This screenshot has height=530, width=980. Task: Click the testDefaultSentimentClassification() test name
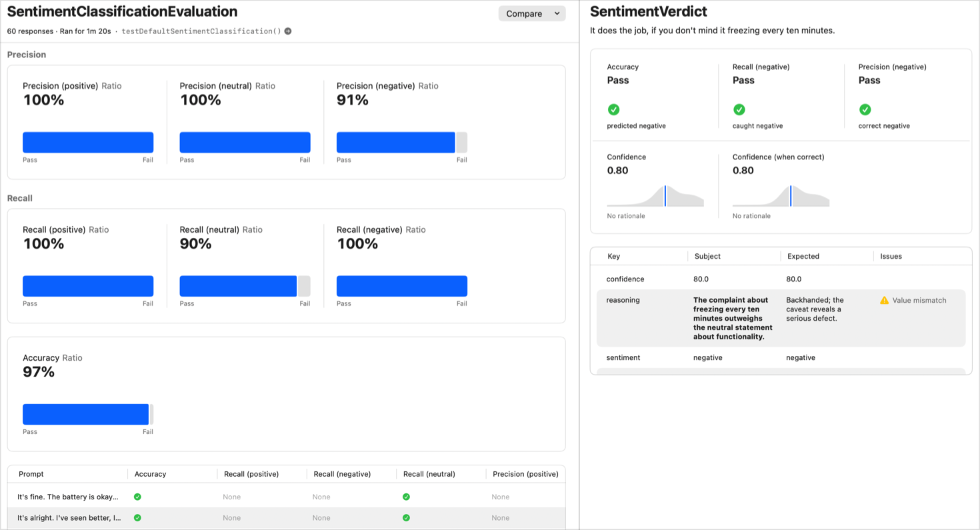coord(201,31)
